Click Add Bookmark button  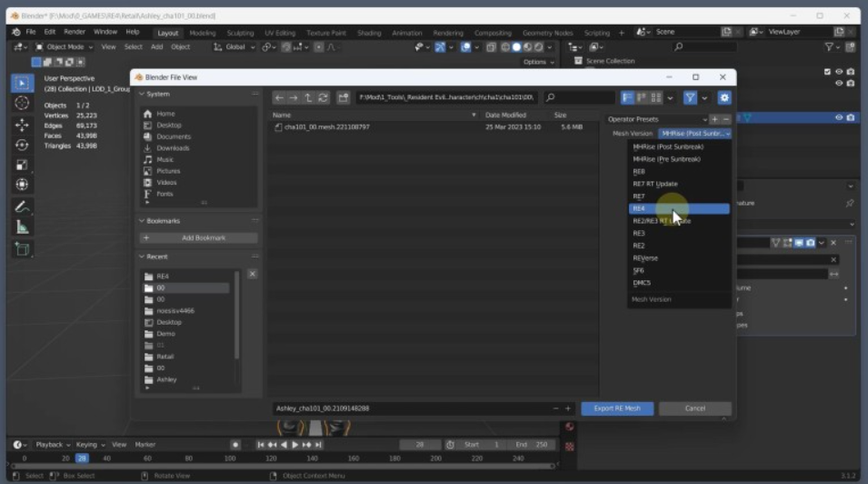coord(198,237)
